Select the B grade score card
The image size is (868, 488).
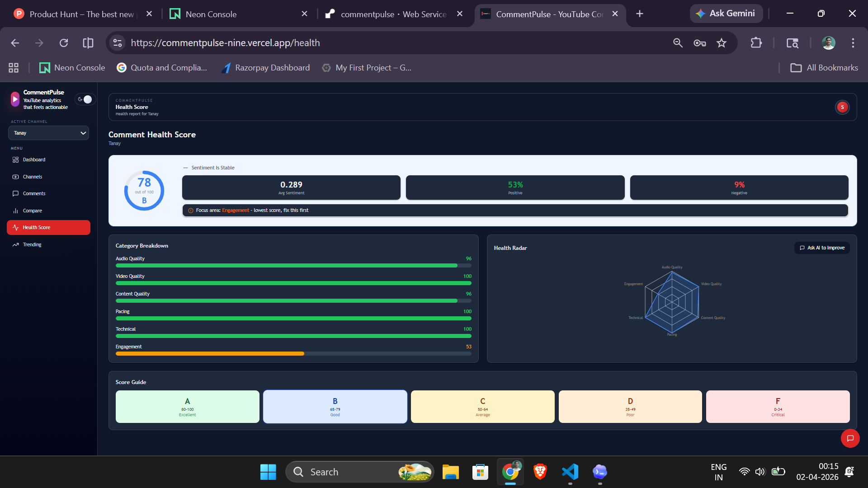click(x=335, y=407)
